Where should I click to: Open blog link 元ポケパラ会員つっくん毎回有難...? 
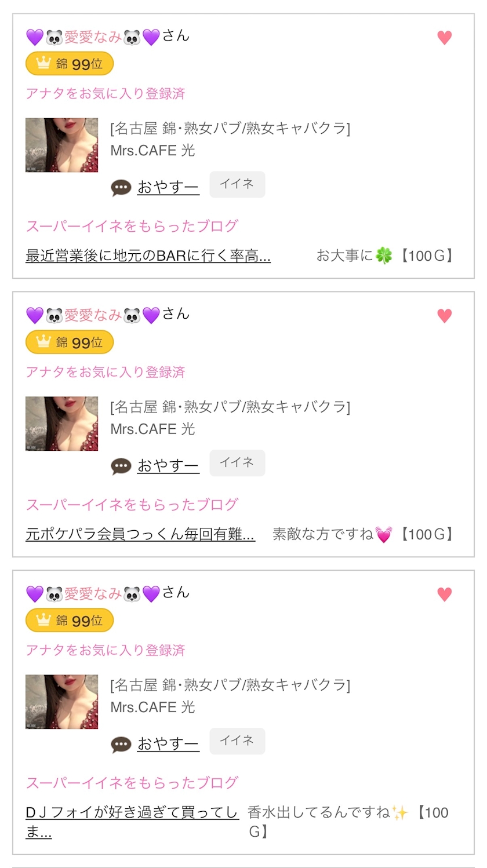coord(140,534)
